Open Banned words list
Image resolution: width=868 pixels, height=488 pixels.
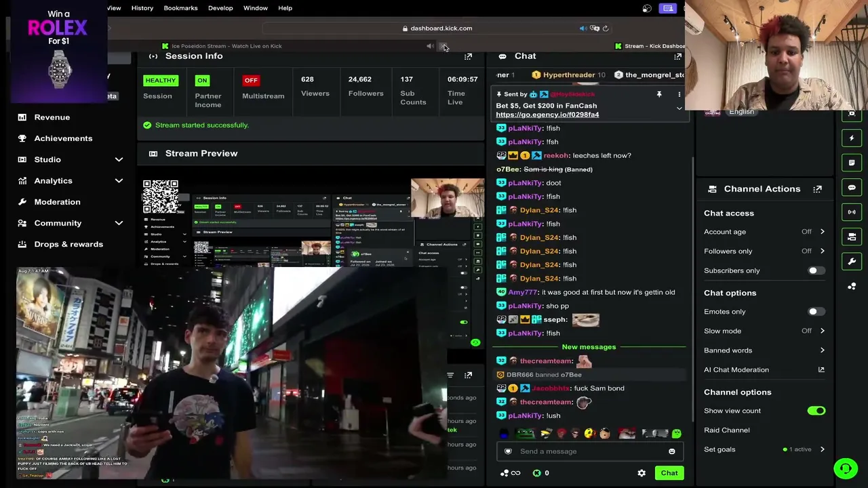[x=764, y=350]
